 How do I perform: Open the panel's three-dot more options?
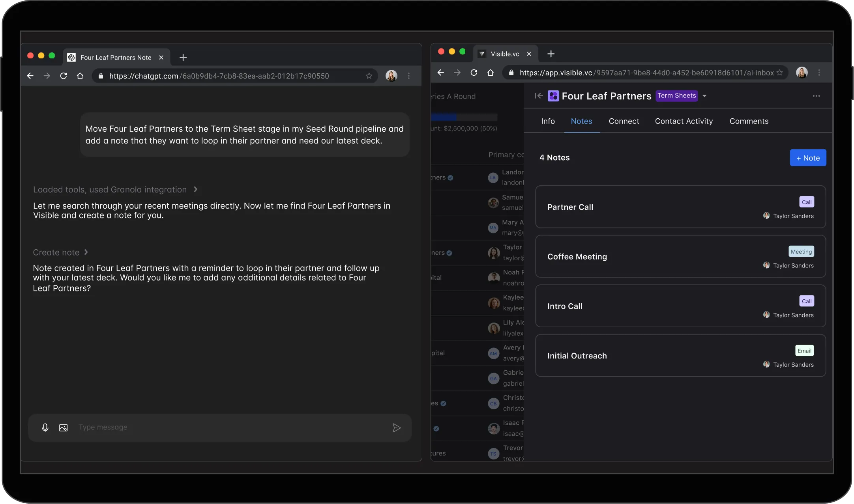pos(817,96)
